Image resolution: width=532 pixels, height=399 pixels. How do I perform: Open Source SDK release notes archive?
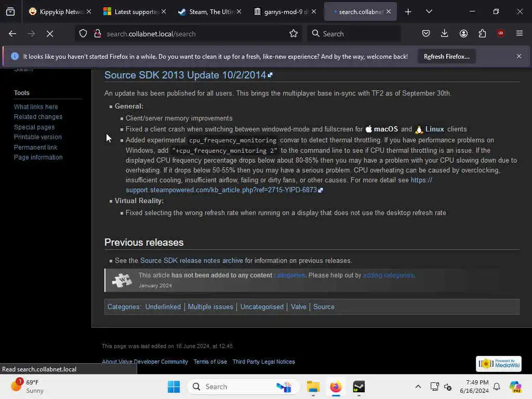point(191,261)
